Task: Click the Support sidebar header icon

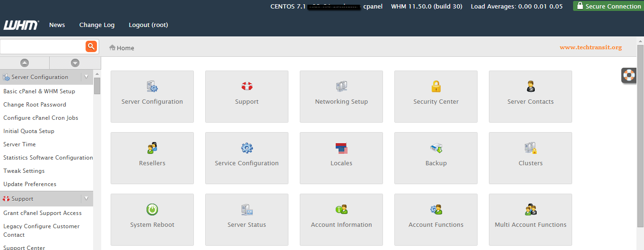Action: tap(6, 199)
